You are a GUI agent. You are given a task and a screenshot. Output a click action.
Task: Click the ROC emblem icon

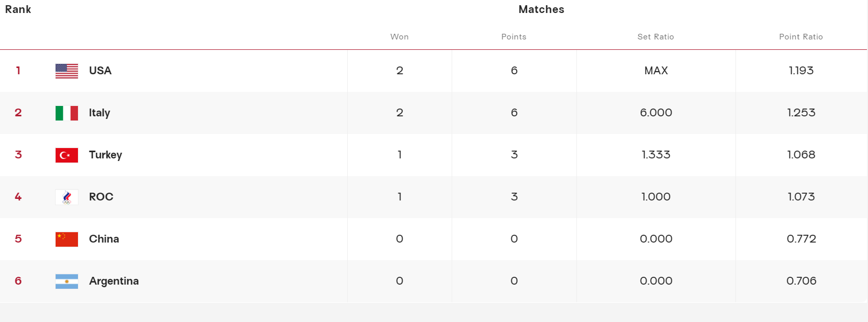point(67,197)
